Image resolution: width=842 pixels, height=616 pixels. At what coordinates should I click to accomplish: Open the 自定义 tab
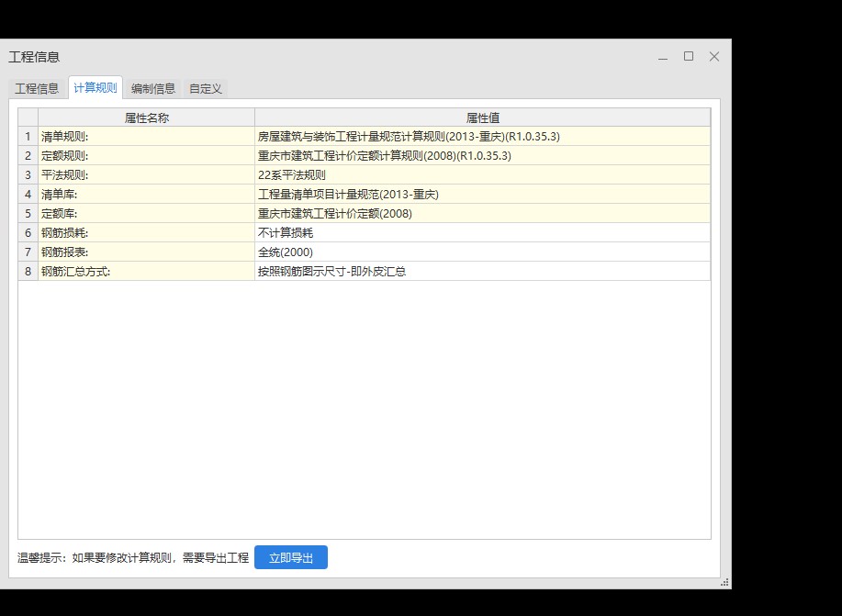[x=205, y=89]
